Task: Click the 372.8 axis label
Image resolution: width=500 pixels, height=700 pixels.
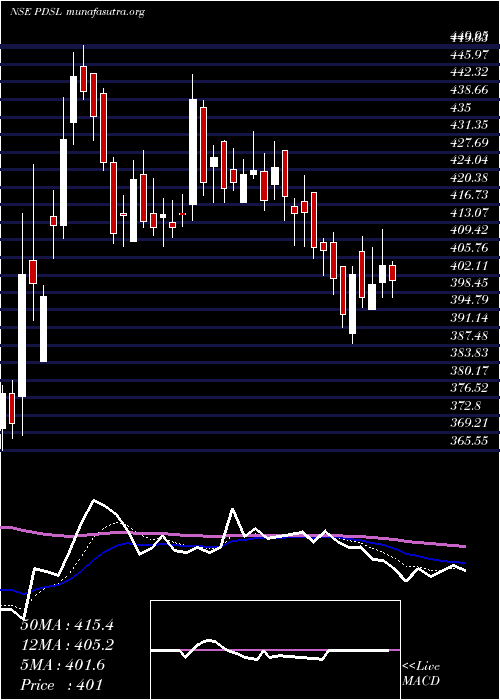Action: (467, 405)
